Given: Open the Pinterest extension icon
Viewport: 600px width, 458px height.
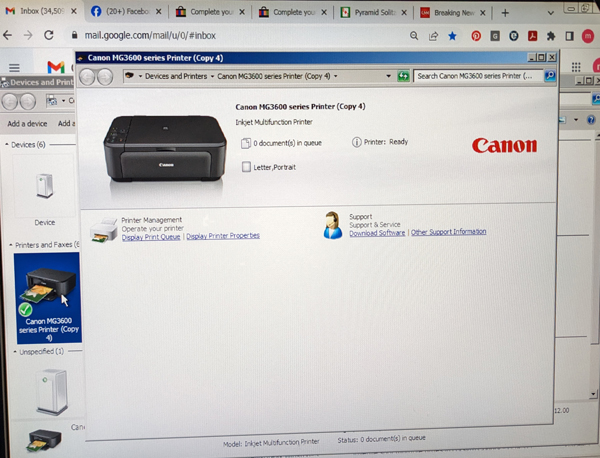Looking at the screenshot, I should [x=476, y=36].
